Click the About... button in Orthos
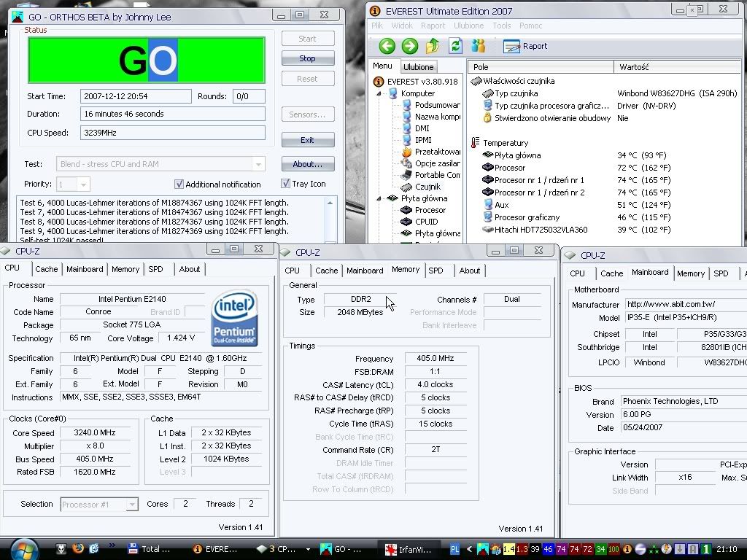Viewport: 747px width, 560px height. 307,164
